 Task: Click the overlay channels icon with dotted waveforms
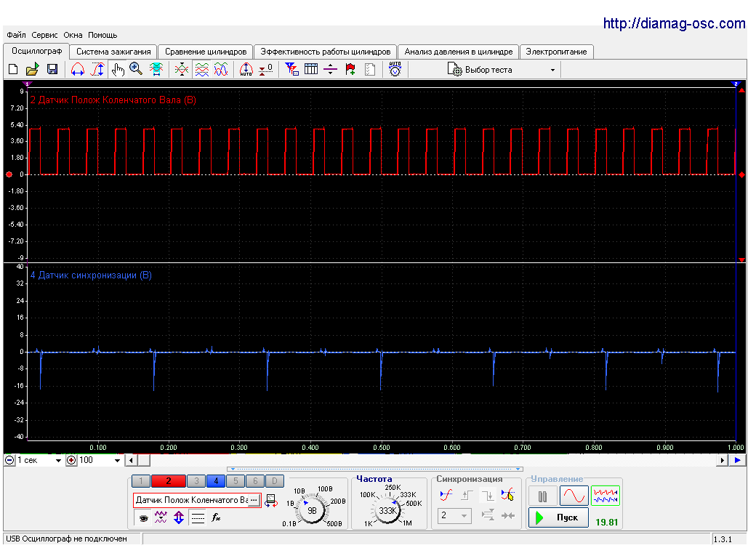tap(181, 70)
